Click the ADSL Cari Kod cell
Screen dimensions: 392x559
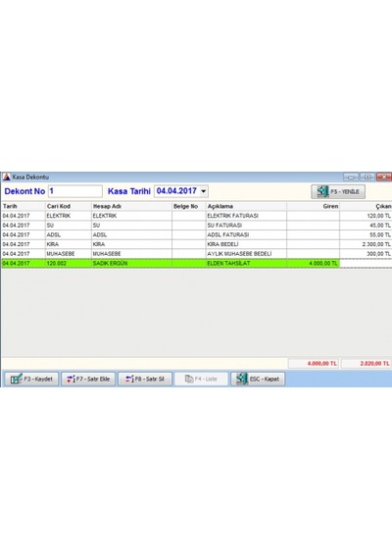point(68,235)
